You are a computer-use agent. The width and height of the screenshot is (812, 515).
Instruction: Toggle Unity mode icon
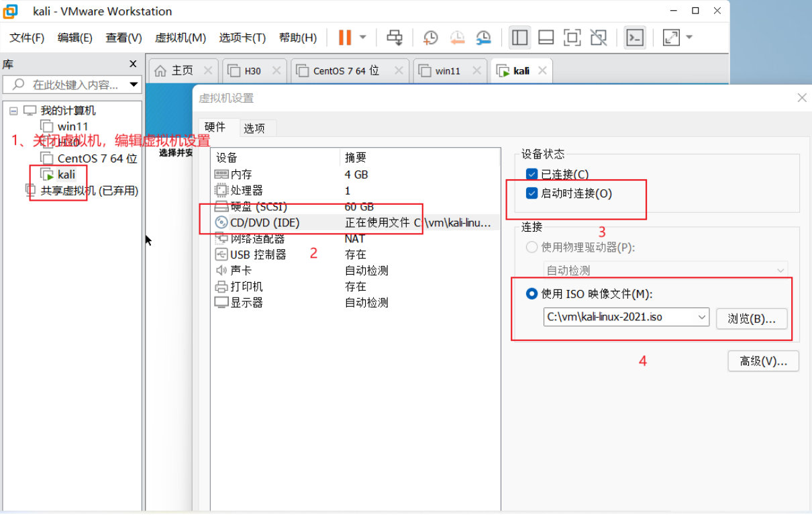coord(599,38)
